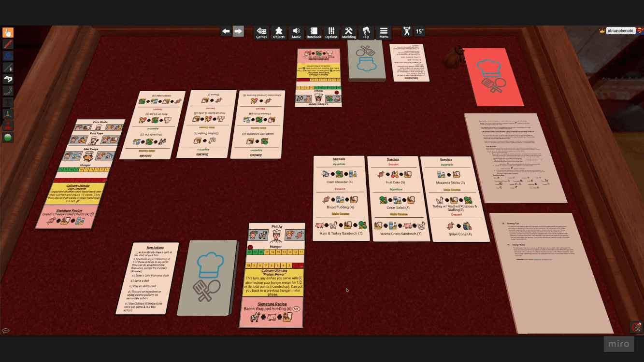Image resolution: width=644 pixels, height=362 pixels.
Task: Select the red Marker drawing tool
Action: 7,44
